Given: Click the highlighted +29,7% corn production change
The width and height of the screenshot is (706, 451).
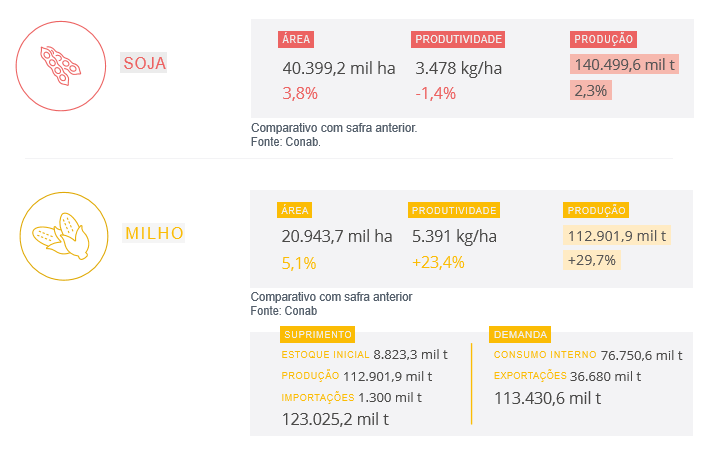Looking at the screenshot, I should (592, 260).
